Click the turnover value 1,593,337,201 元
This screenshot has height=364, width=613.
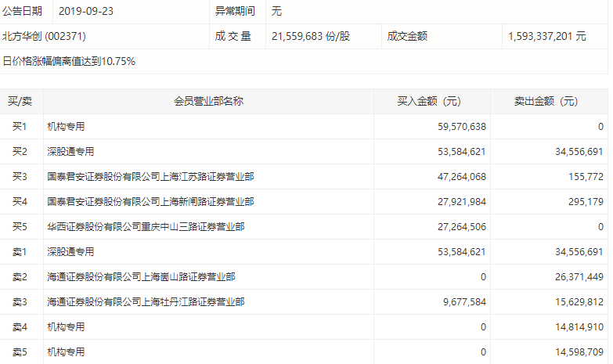547,36
